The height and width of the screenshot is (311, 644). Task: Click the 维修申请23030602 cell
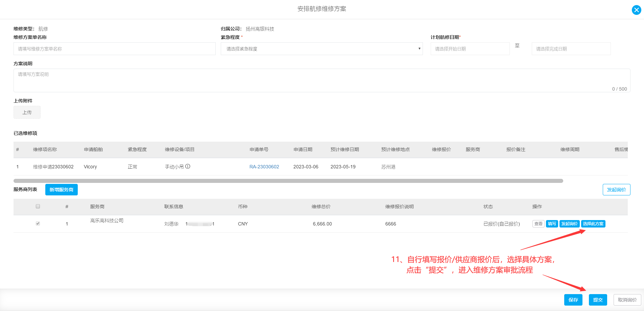click(53, 167)
